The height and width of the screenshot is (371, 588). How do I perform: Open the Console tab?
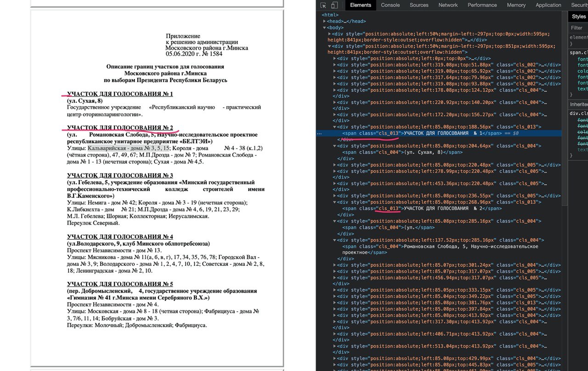[x=390, y=5]
